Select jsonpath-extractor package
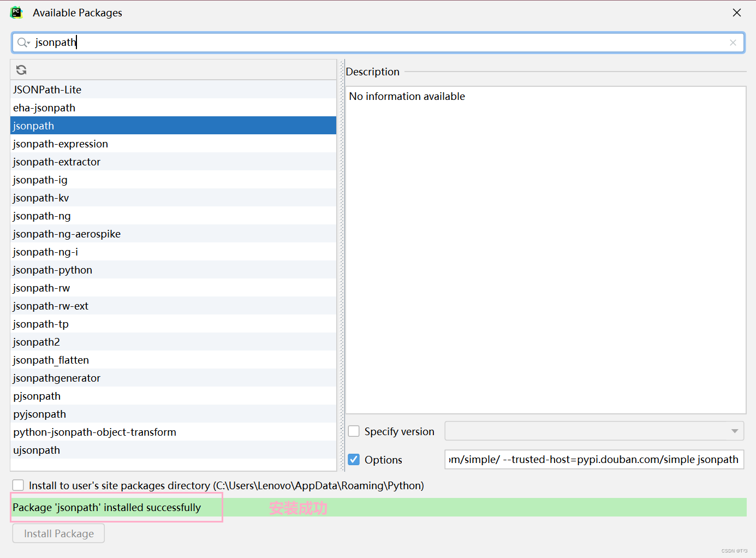Viewport: 756px width, 558px height. (173, 162)
